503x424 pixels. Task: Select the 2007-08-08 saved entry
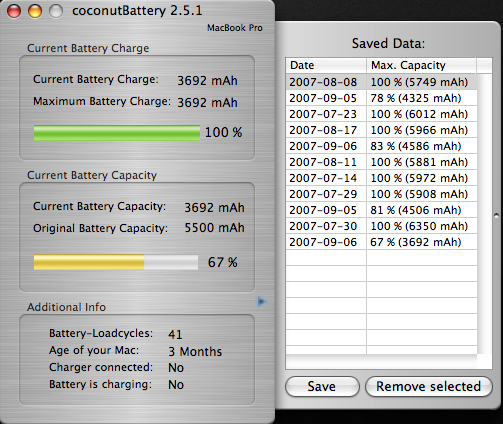tap(381, 82)
